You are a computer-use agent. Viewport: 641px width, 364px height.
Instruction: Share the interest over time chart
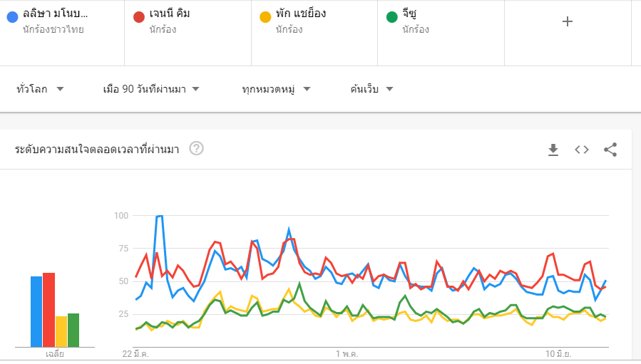point(610,150)
